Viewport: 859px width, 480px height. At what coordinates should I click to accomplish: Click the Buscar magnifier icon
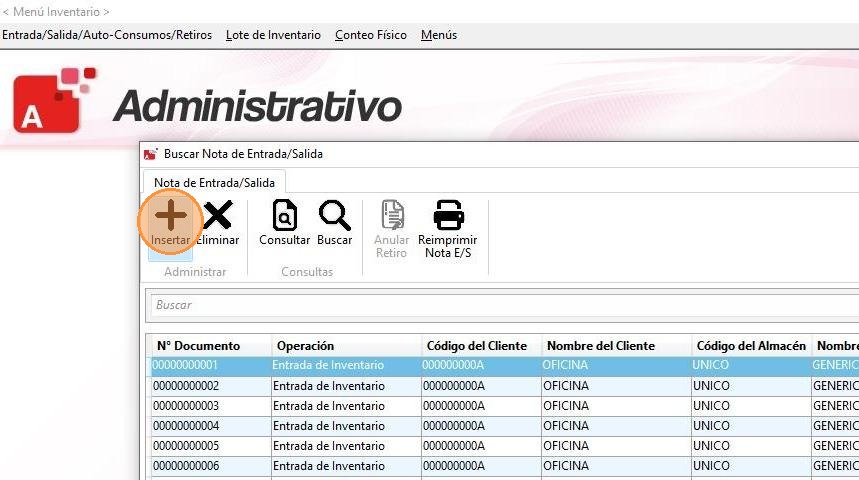[x=334, y=215]
